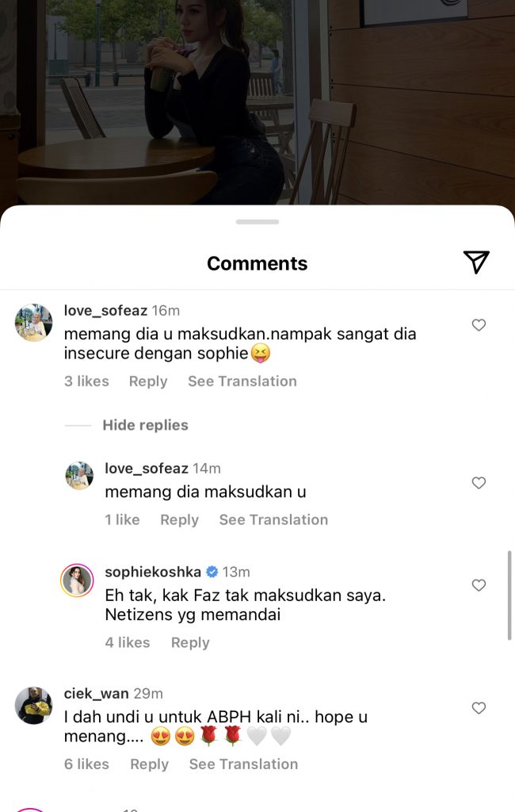The width and height of the screenshot is (515, 812).
Task: See Translation for ciek_wan's comment
Action: pos(243,764)
